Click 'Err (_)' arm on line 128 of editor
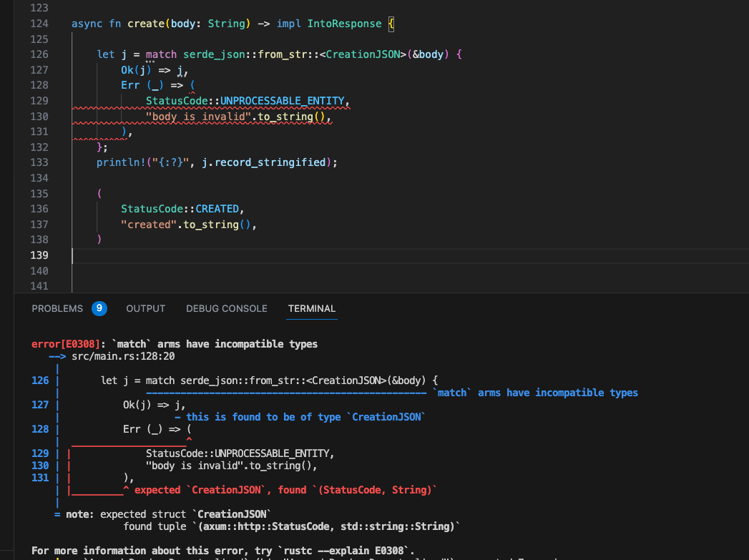Image resolution: width=749 pixels, height=560 pixels. (142, 85)
